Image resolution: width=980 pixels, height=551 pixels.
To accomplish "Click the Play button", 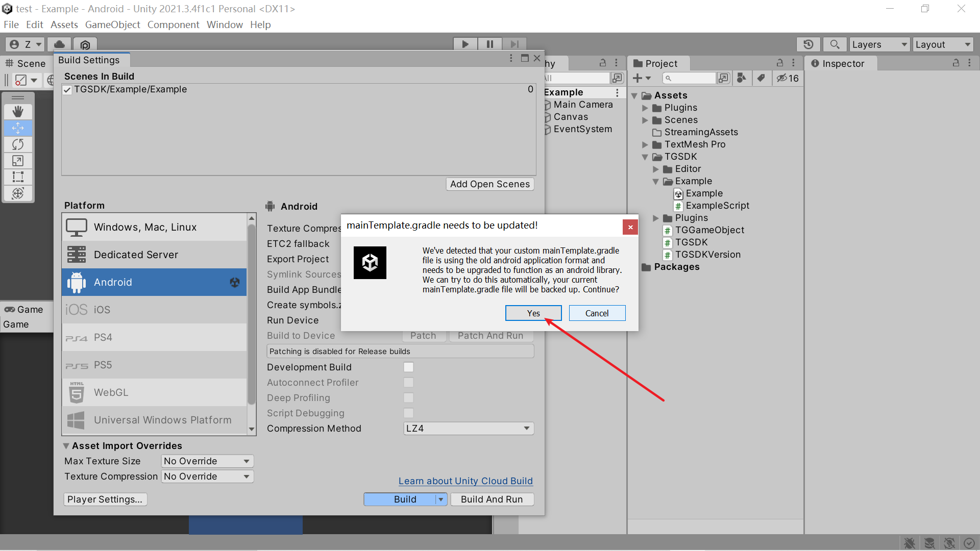I will tap(465, 44).
